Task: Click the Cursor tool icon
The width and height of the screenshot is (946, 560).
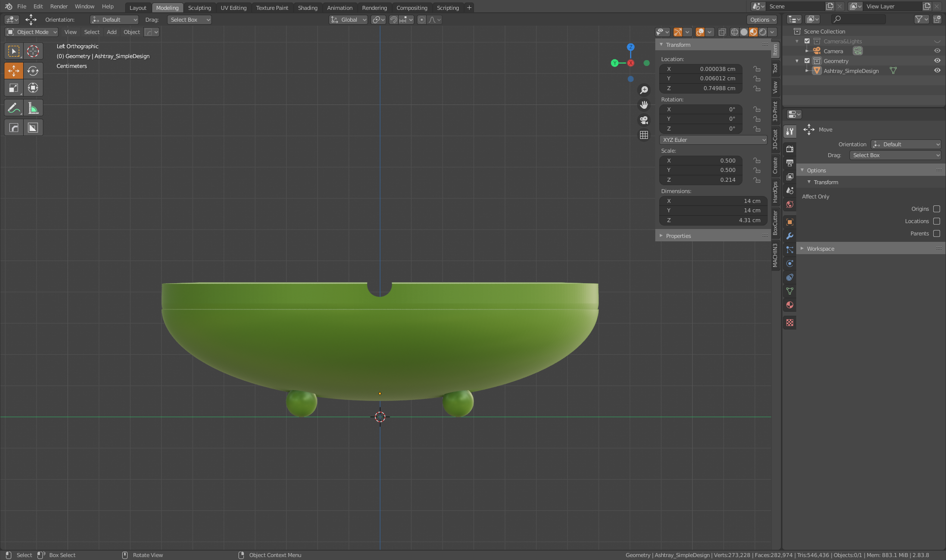Action: [x=33, y=51]
